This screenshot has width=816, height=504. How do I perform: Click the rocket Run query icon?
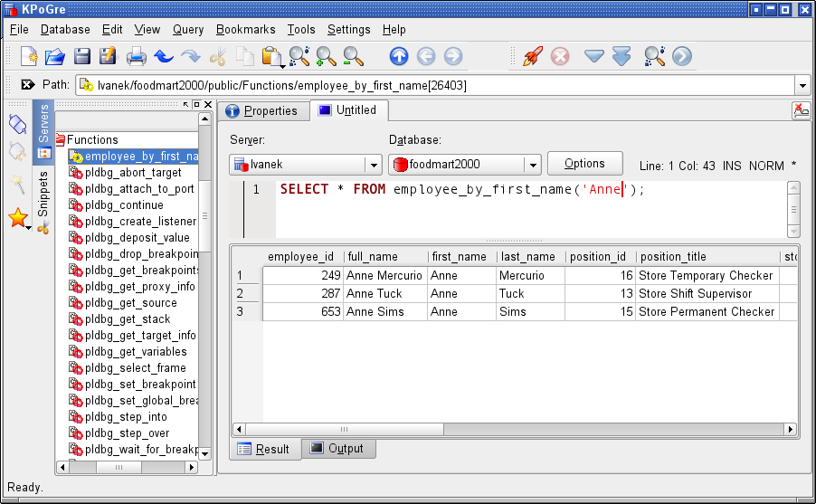click(533, 56)
